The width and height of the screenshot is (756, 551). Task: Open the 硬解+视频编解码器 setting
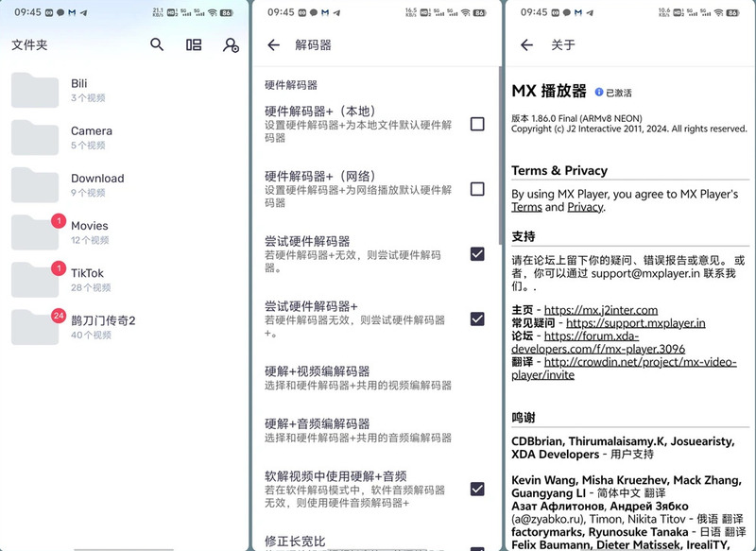click(x=359, y=377)
